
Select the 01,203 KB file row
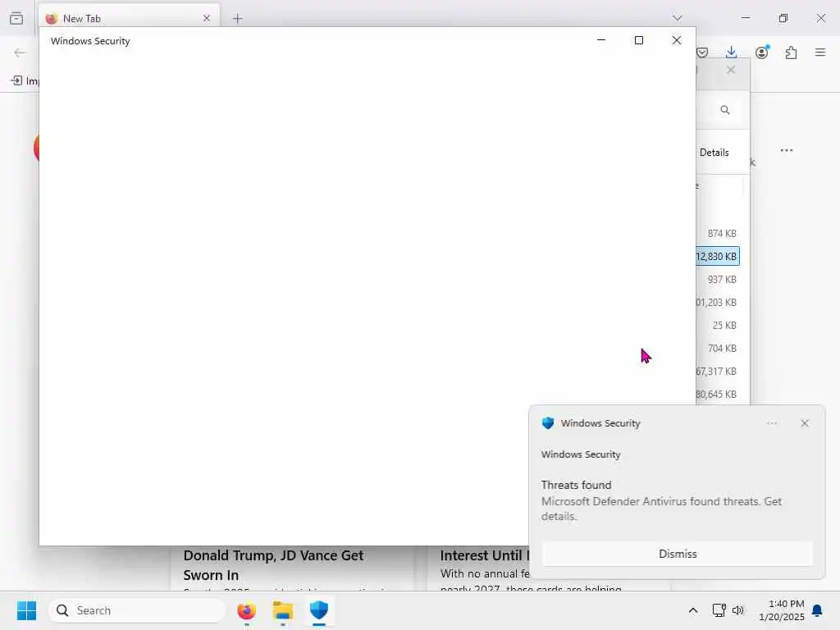tap(718, 303)
